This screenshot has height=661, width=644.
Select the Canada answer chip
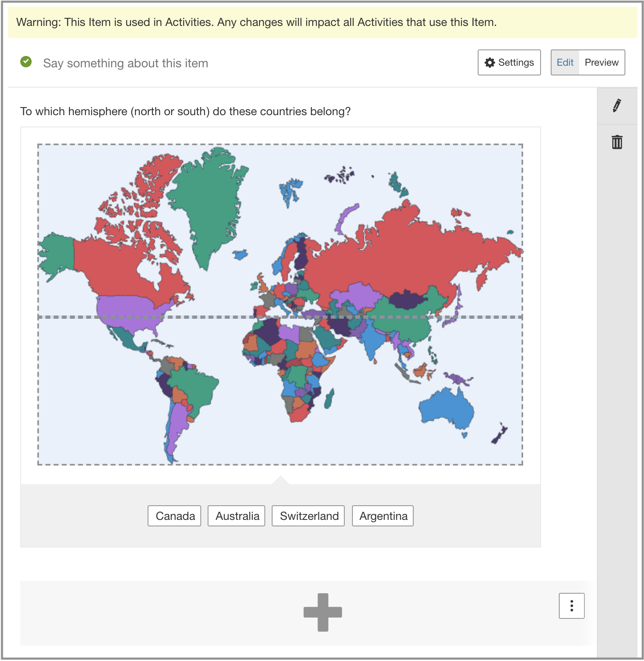pos(174,516)
